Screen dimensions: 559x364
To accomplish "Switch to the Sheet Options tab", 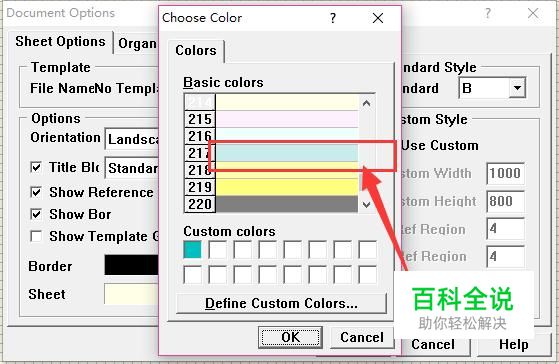I will pyautogui.click(x=60, y=42).
